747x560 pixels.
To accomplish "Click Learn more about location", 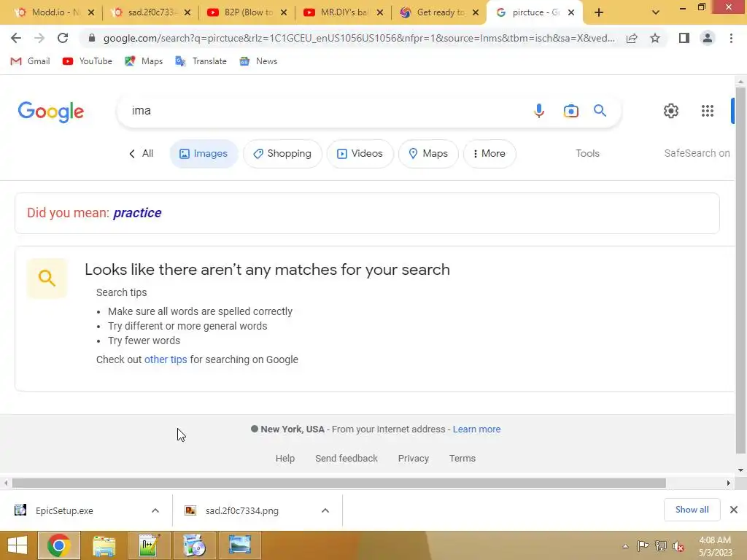I will tap(476, 429).
